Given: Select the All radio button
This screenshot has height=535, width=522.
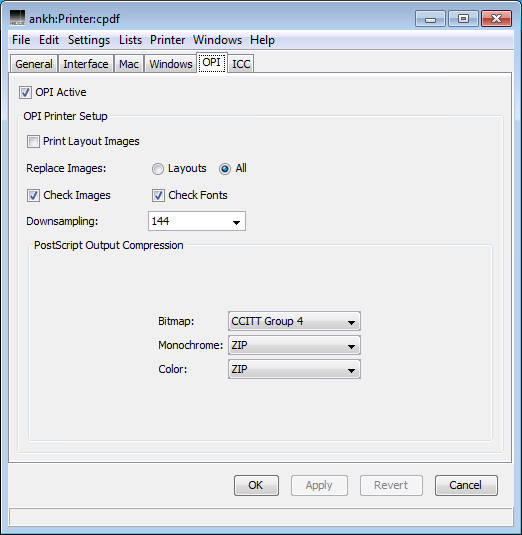Looking at the screenshot, I should [x=225, y=169].
